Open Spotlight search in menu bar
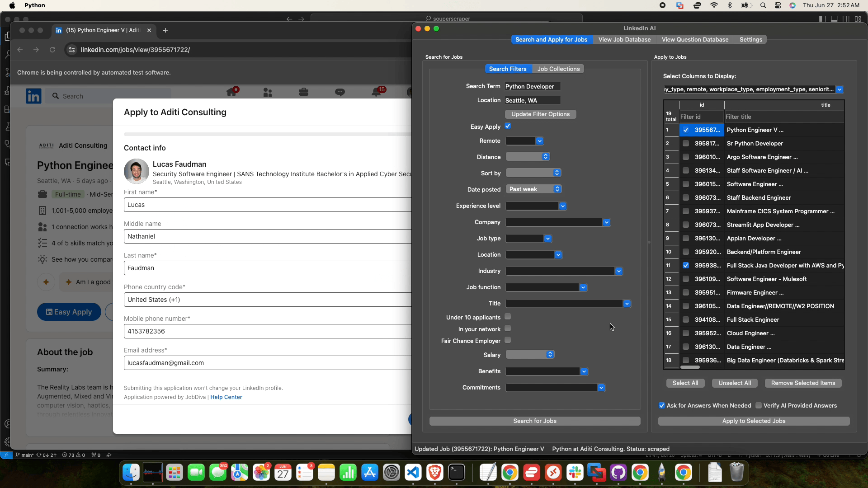The width and height of the screenshot is (868, 488). click(763, 5)
